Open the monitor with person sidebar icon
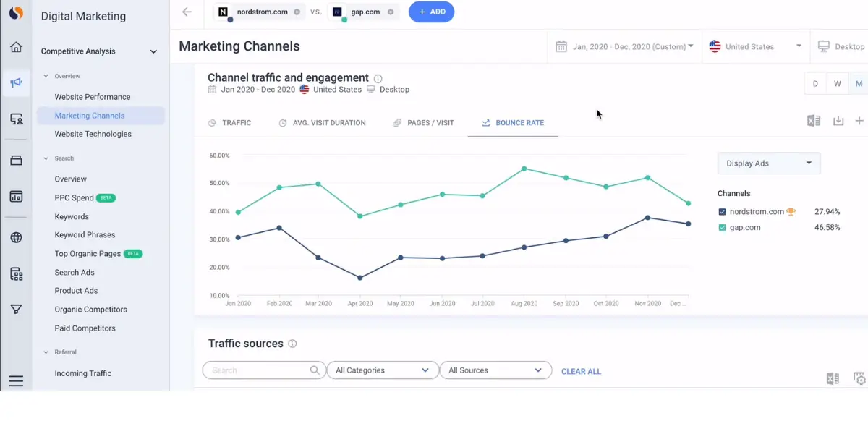Viewport: 868px width, 434px height. click(x=16, y=119)
